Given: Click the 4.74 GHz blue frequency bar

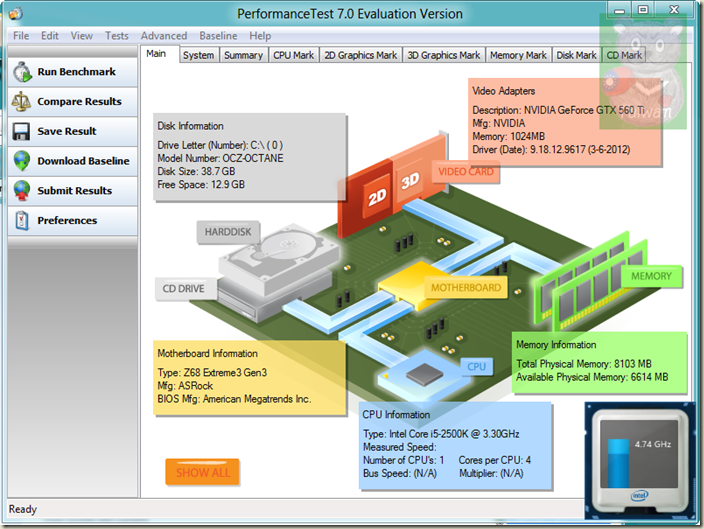Looking at the screenshot, I should pos(618,463).
